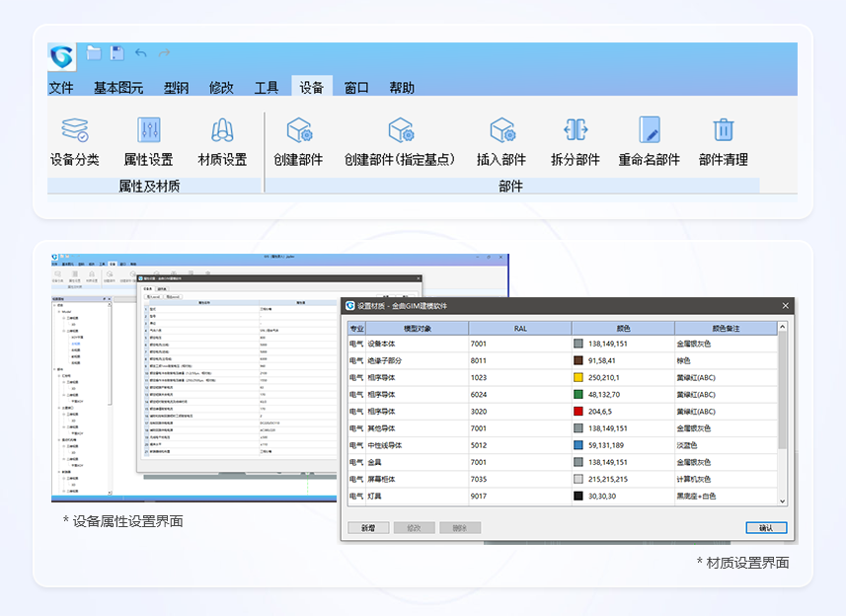846x616 pixels.
Task: Click the material table scrollbar down arrow
Action: point(783,501)
